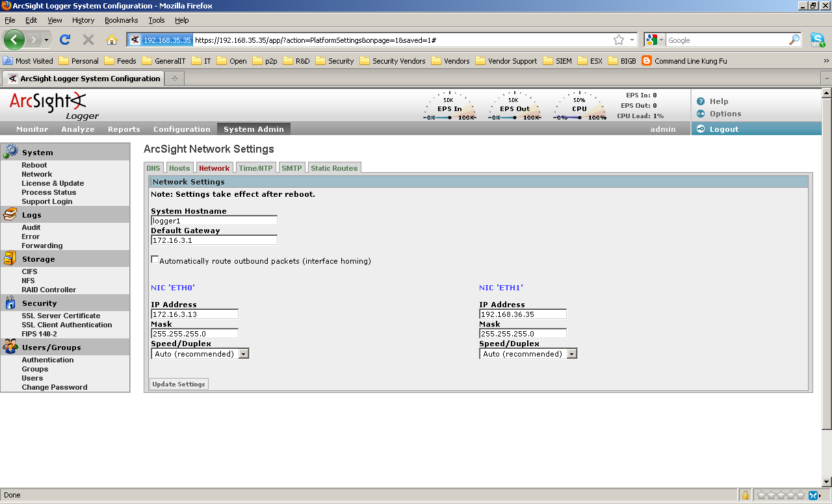The height and width of the screenshot is (504, 832).
Task: Open a new tab with the plus icon
Action: point(174,78)
